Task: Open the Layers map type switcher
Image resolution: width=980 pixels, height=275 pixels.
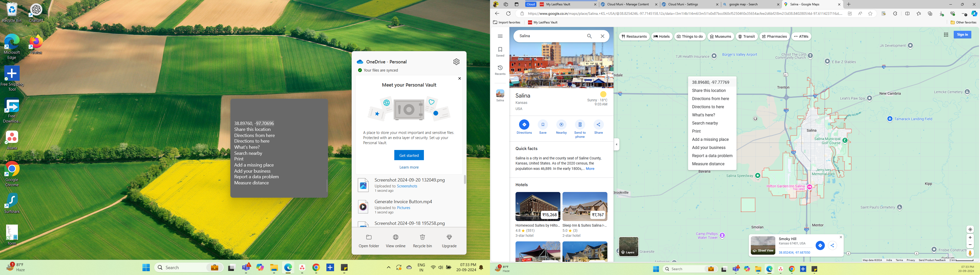Action: pos(629,246)
